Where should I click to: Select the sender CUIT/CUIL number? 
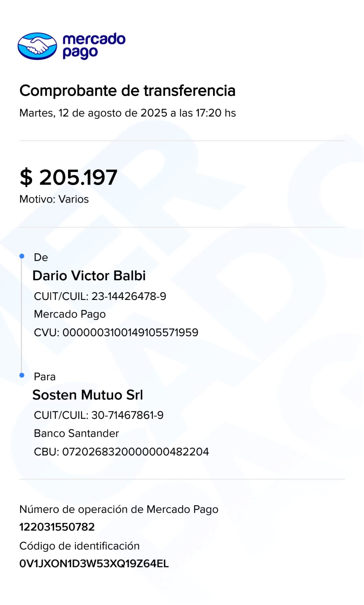(x=129, y=296)
